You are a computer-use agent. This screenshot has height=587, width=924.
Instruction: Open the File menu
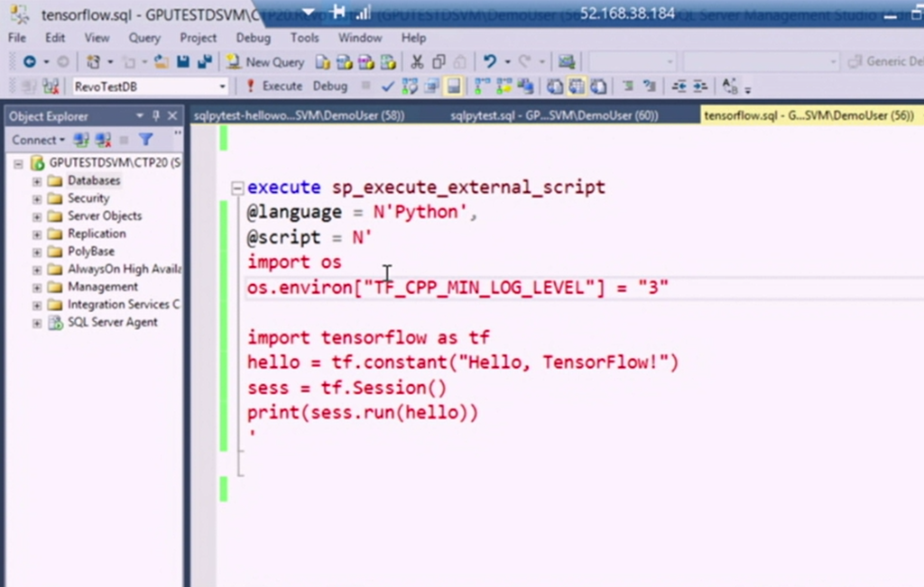pyautogui.click(x=17, y=38)
